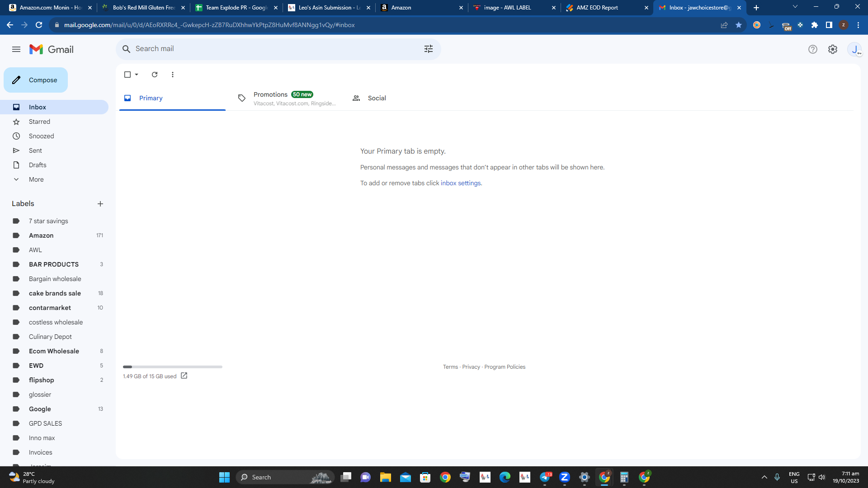Open the BAR PRODUCTS label
868x488 pixels.
pos(54,264)
